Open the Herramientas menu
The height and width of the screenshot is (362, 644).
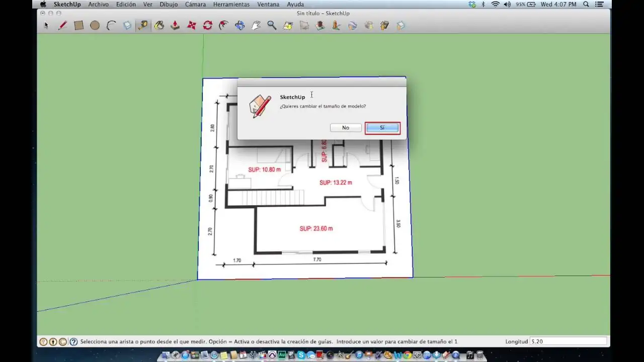pyautogui.click(x=231, y=4)
